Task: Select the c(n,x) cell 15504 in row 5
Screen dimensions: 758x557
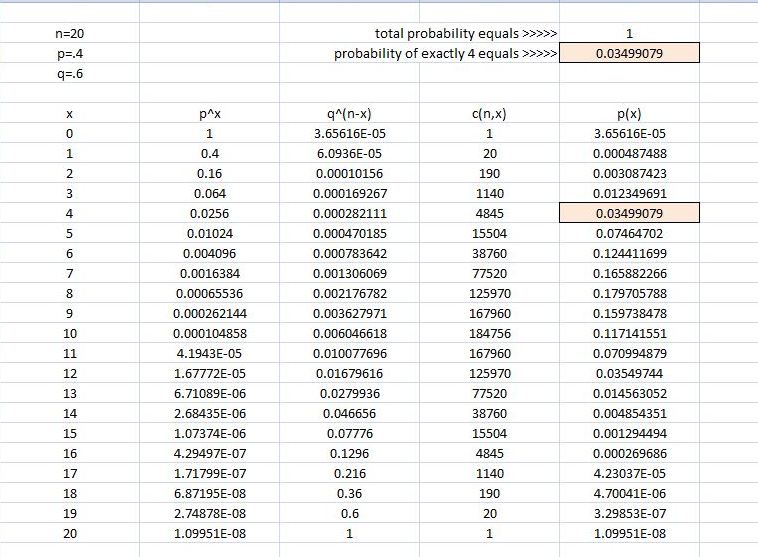Action: 489,234
